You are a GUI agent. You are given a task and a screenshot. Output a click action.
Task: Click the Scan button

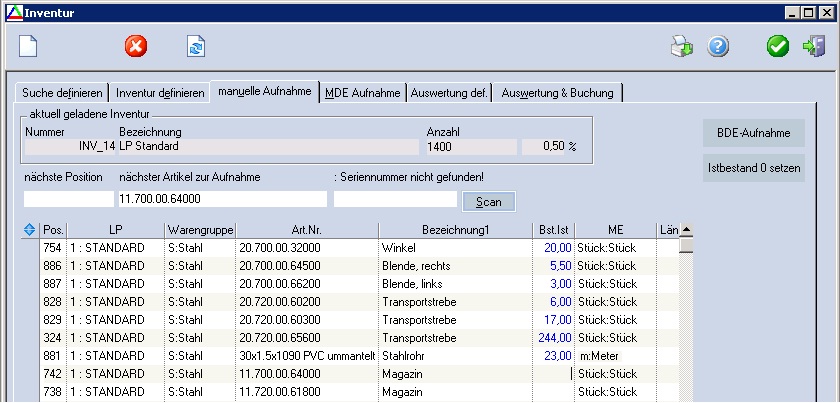(x=488, y=201)
